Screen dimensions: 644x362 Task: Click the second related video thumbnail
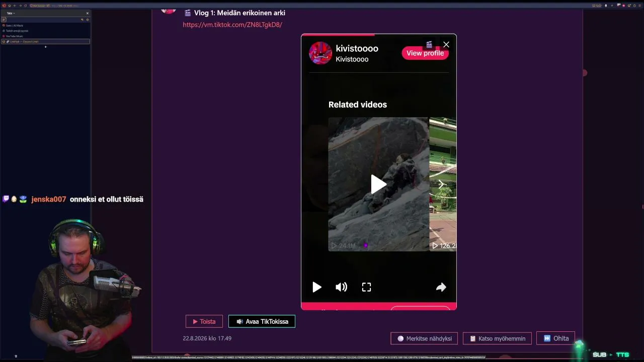(443, 184)
